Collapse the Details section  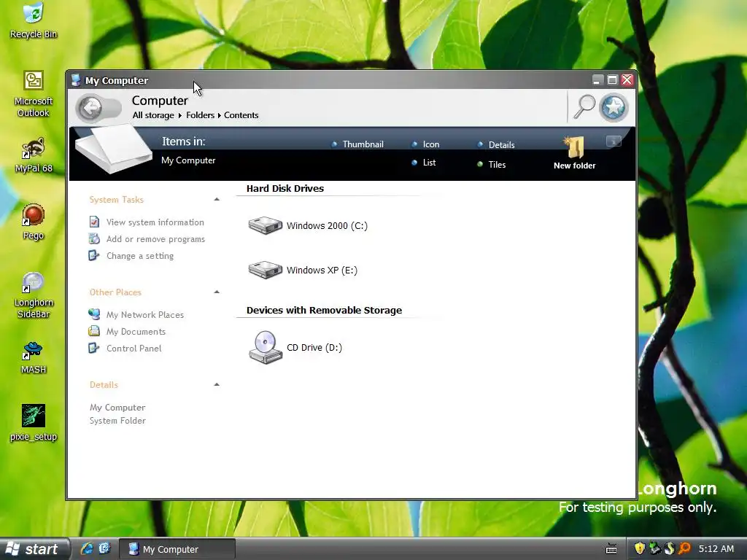coord(217,384)
